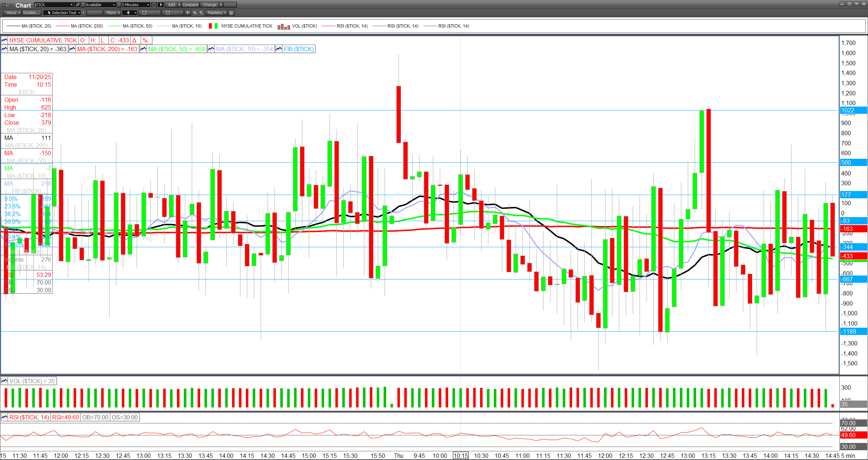868x460 pixels.
Task: Click the play arrow icon
Action: [161, 5]
